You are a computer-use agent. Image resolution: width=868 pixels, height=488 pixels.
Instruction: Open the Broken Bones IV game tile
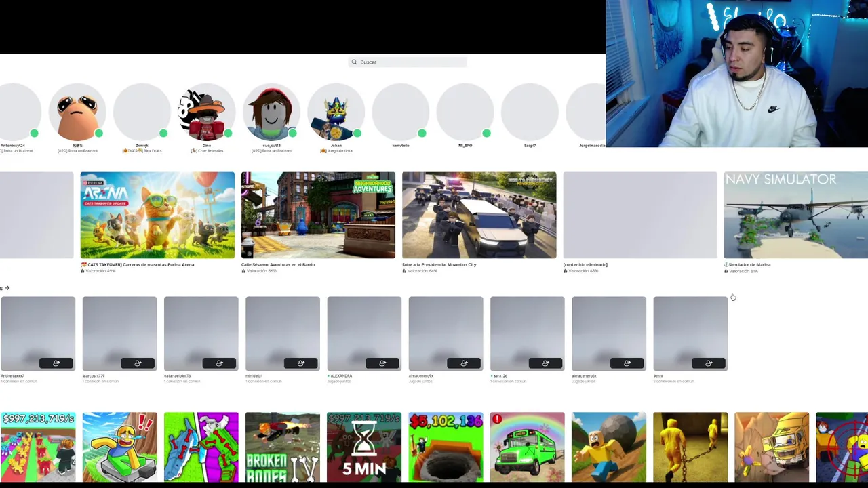(283, 447)
